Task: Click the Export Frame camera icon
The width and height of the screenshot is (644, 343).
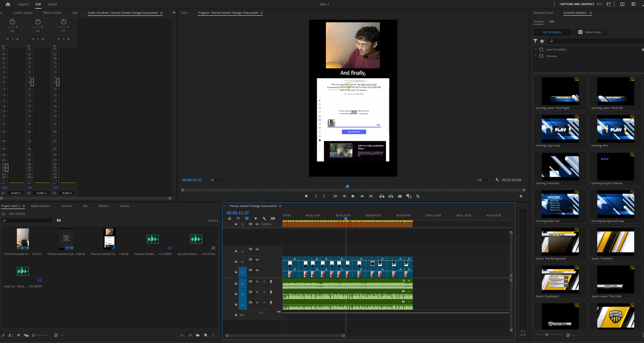Action: point(400,196)
